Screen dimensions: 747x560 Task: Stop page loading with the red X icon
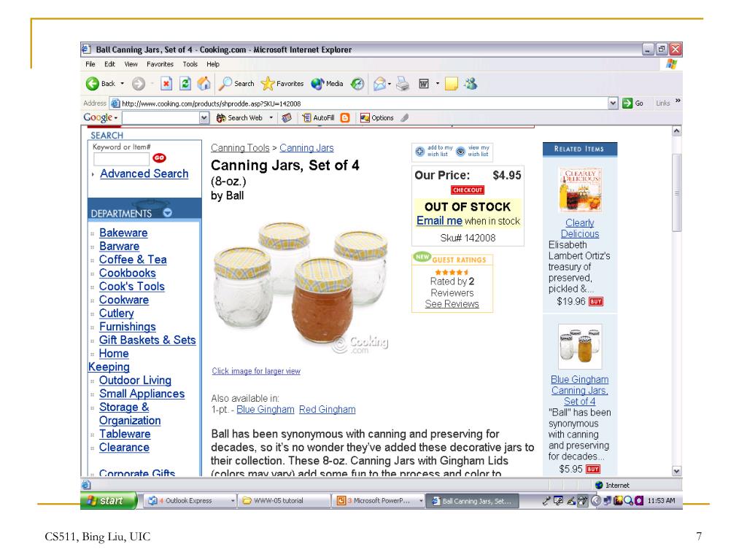pos(166,84)
